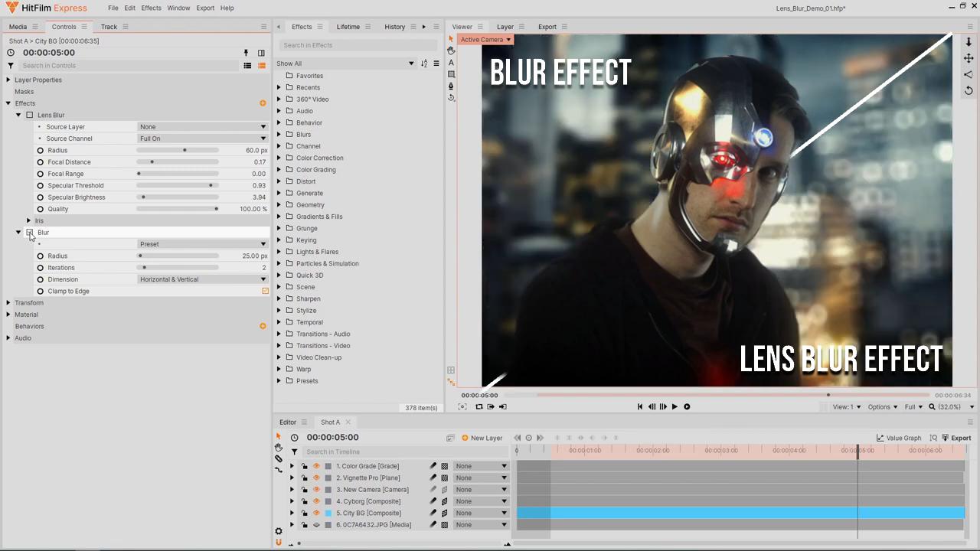Open the viewer Options menu
The height and width of the screenshot is (551, 980).
(882, 407)
